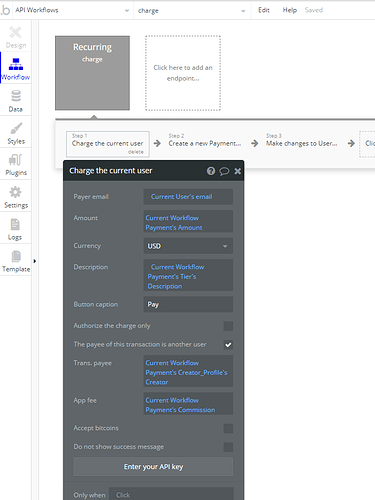Viewport: 375px width, 500px height.
Task: Click the Button caption Pay field
Action: [x=188, y=305]
